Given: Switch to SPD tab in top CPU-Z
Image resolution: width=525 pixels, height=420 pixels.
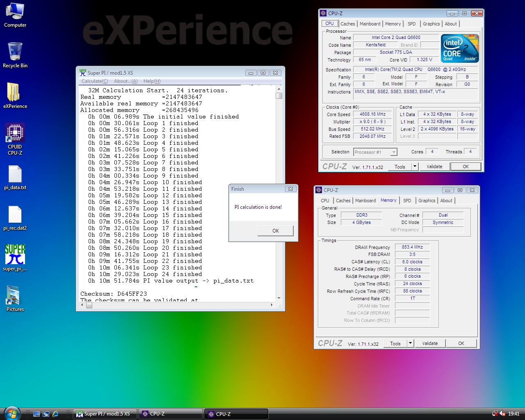Looking at the screenshot, I should [412, 24].
